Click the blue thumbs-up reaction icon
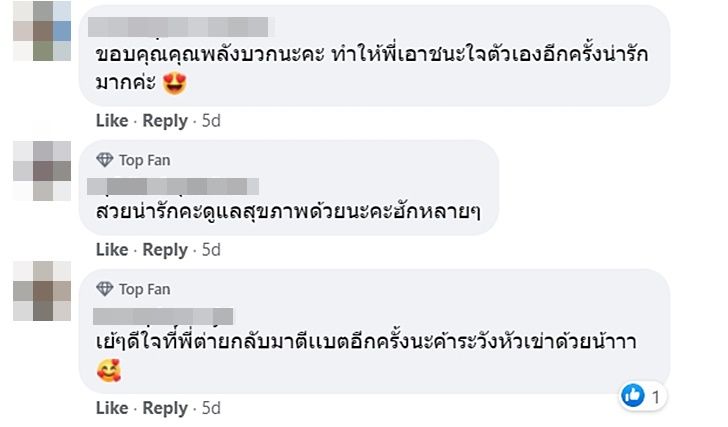 click(632, 396)
